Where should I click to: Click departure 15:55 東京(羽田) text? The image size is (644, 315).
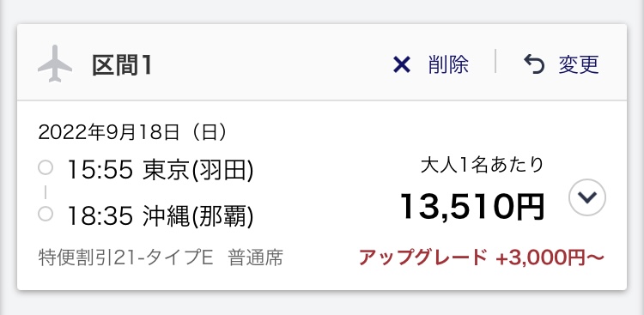click(161, 170)
